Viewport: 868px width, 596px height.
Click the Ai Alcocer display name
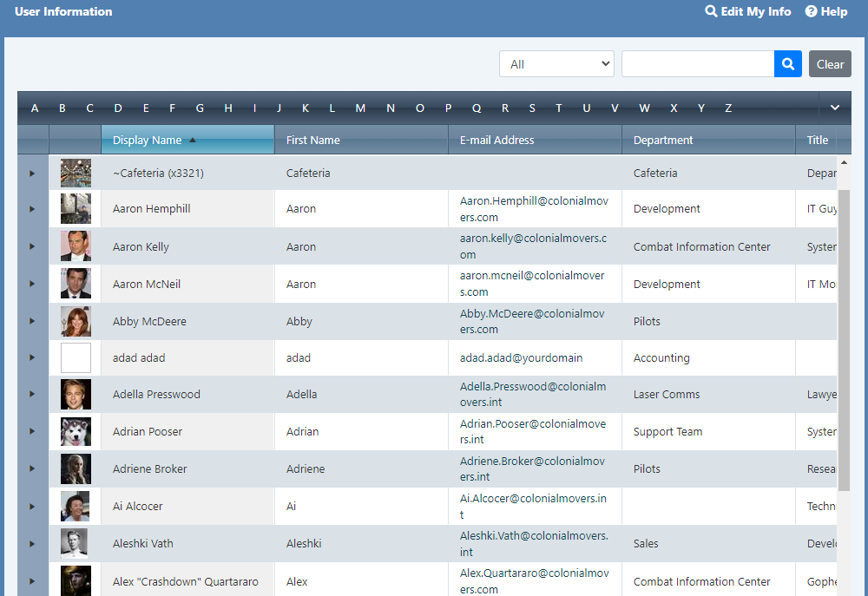(x=137, y=507)
